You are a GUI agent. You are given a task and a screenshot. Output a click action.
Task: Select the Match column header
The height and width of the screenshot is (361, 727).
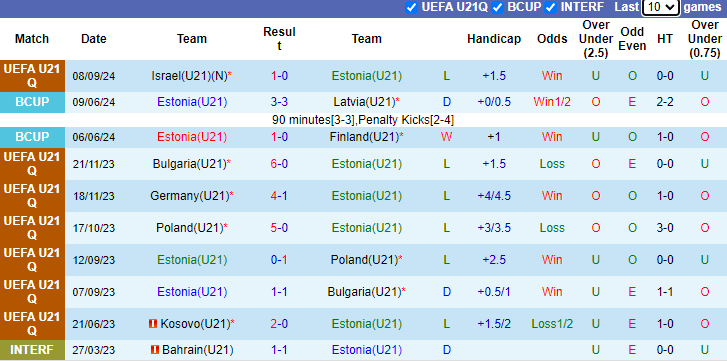[32, 39]
